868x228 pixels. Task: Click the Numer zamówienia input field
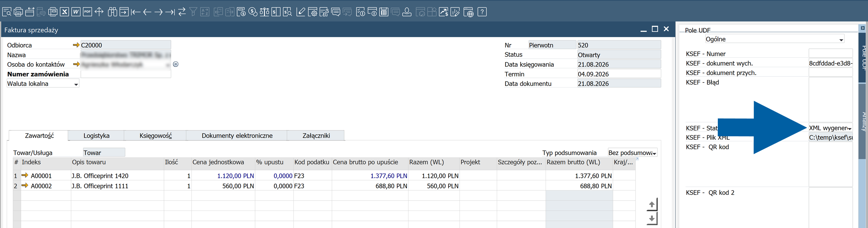click(126, 74)
